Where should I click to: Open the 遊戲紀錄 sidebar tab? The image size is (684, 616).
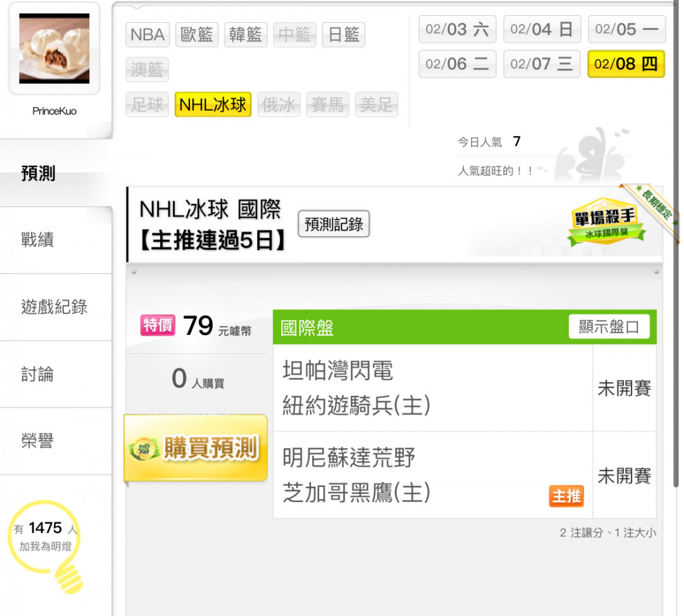point(56,307)
